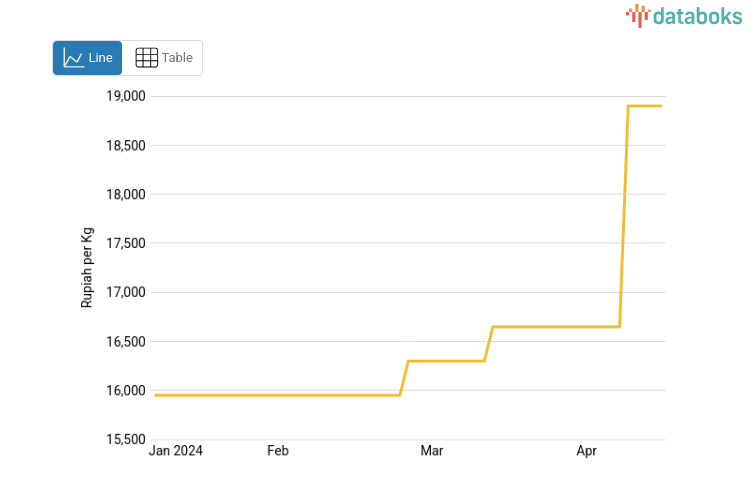The image size is (753, 498).
Task: Click the line chart icon
Action: tap(73, 58)
